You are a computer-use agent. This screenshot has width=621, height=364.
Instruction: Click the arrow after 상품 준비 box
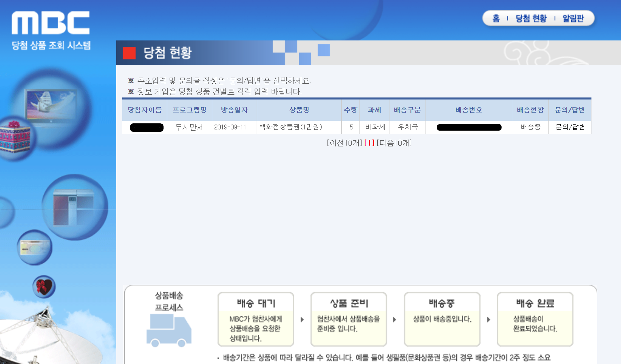[x=395, y=320]
